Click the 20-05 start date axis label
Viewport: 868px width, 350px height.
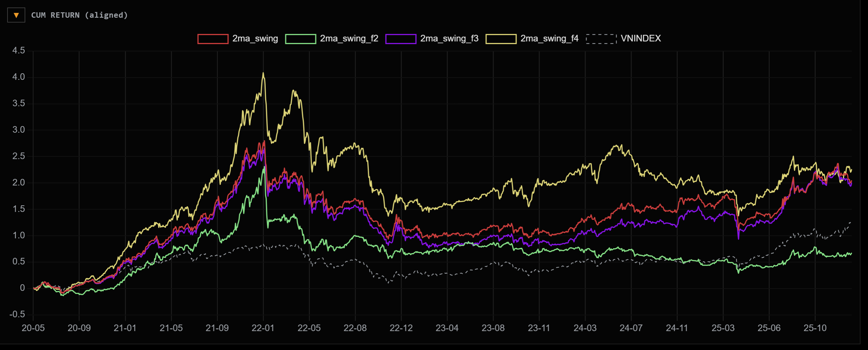click(x=33, y=328)
